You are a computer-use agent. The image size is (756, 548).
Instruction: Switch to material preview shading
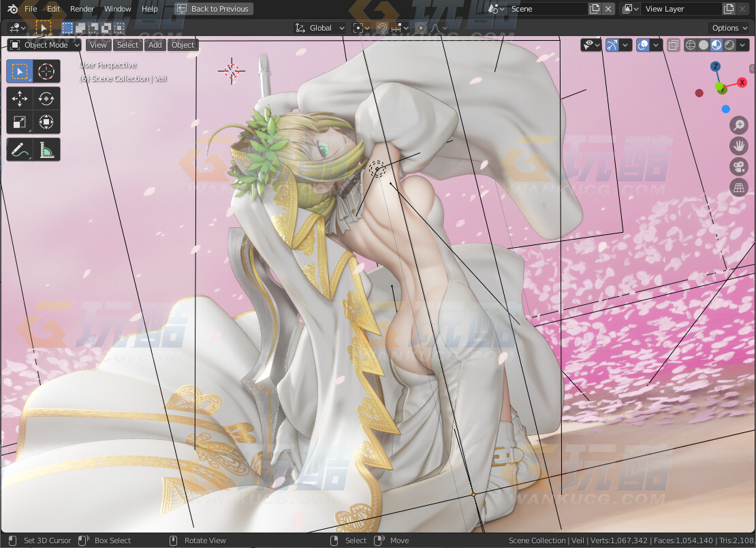pyautogui.click(x=716, y=45)
